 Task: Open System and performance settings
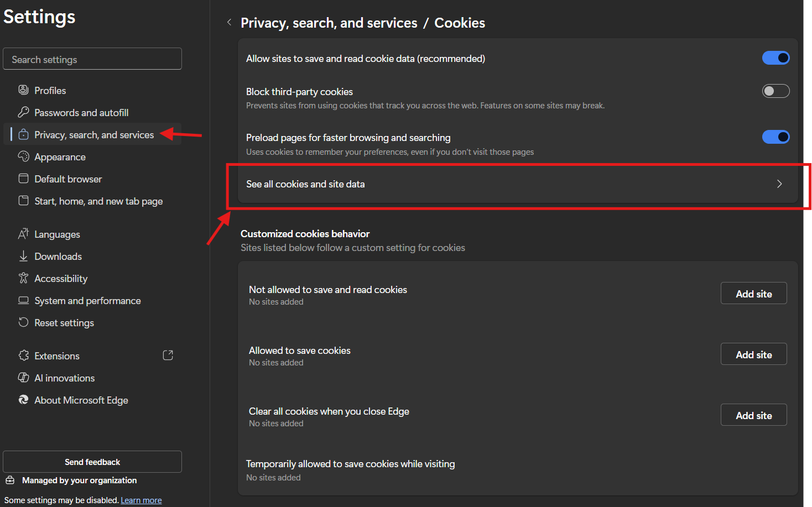(87, 301)
